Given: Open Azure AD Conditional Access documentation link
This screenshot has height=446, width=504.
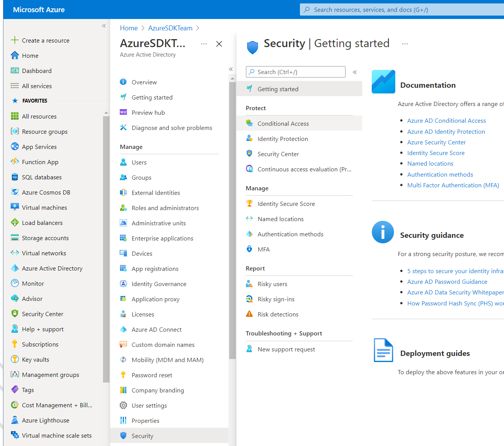Looking at the screenshot, I should 446,120.
